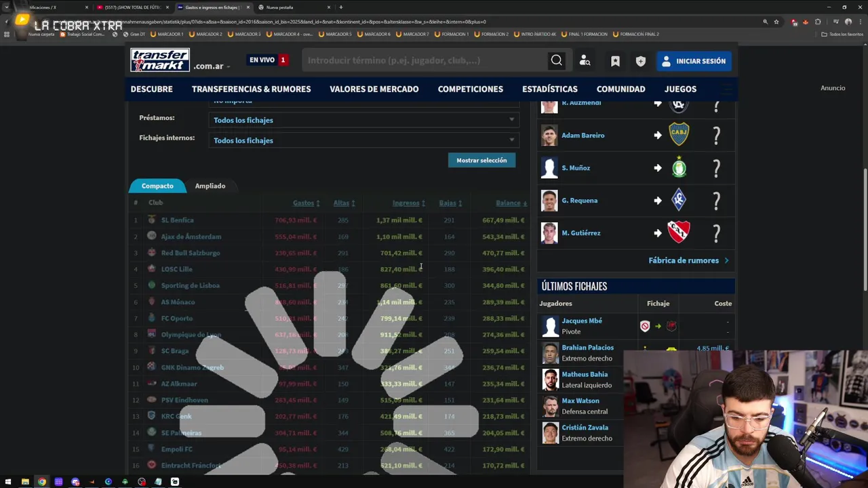868x488 pixels.
Task: Click the Mostrar selección button
Action: [481, 160]
